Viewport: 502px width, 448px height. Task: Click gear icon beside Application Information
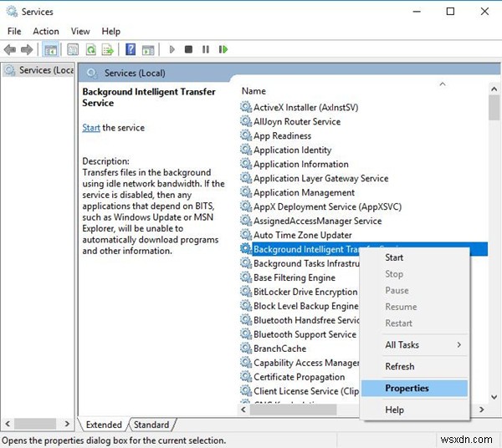[246, 164]
